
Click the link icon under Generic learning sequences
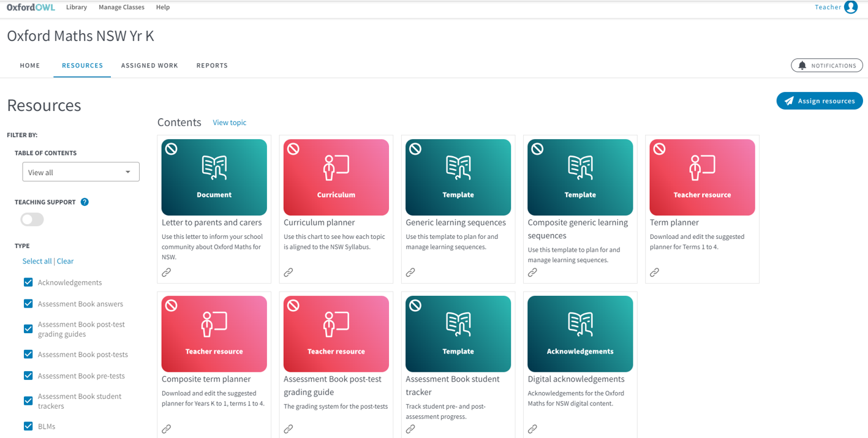pos(410,273)
